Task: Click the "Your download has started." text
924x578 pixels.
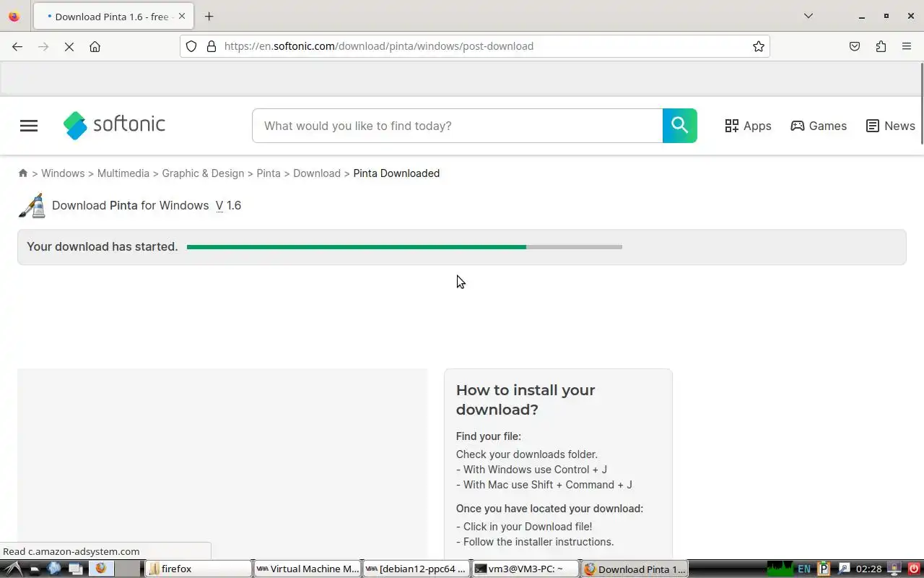Action: (103, 247)
